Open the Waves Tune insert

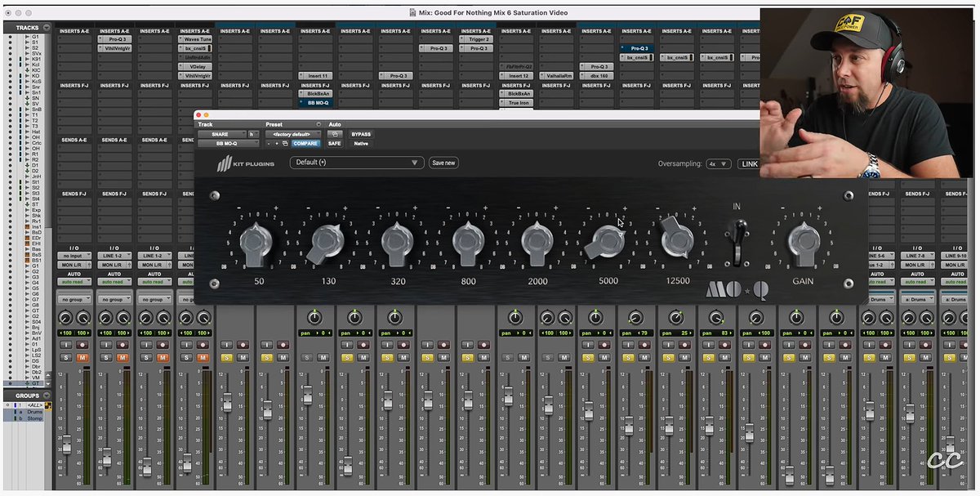[195, 38]
